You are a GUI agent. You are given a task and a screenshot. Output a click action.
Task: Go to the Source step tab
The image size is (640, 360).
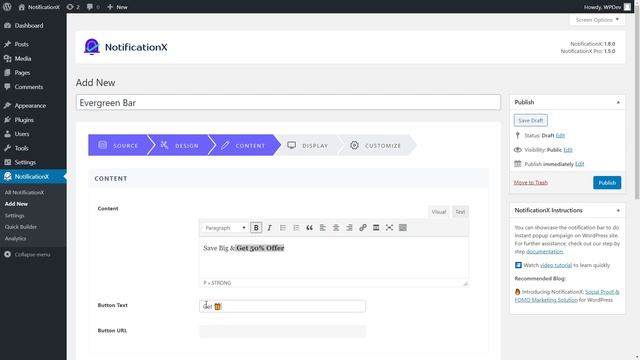(x=118, y=145)
